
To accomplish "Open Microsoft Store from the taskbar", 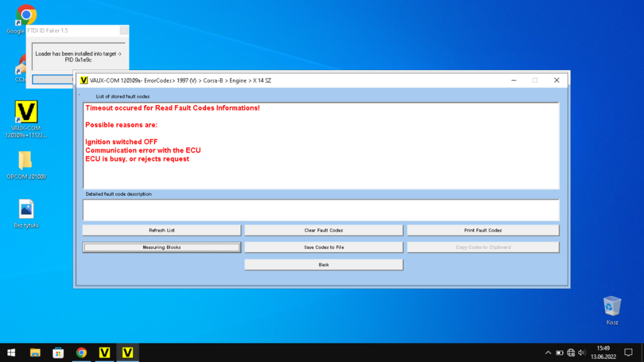I will pos(58,352).
